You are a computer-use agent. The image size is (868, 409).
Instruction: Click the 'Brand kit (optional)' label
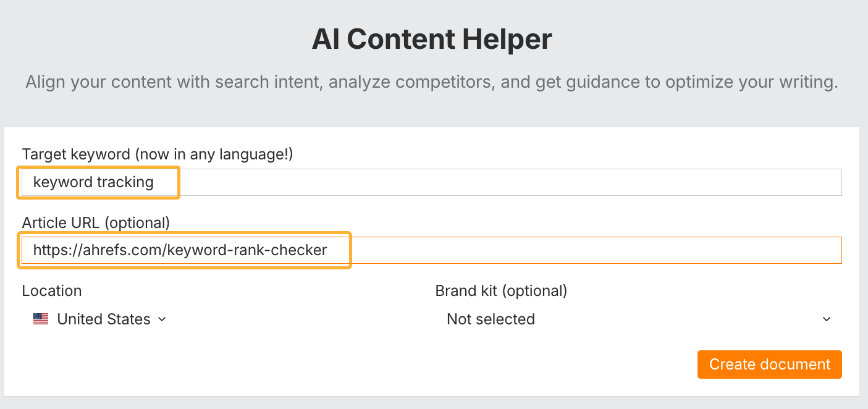pos(500,290)
